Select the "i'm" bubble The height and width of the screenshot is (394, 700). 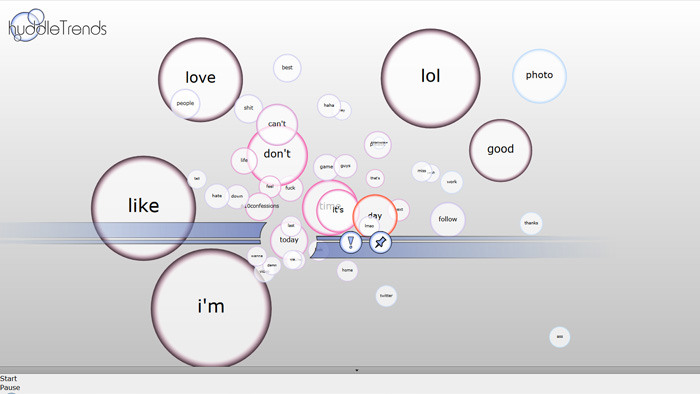pyautogui.click(x=211, y=308)
